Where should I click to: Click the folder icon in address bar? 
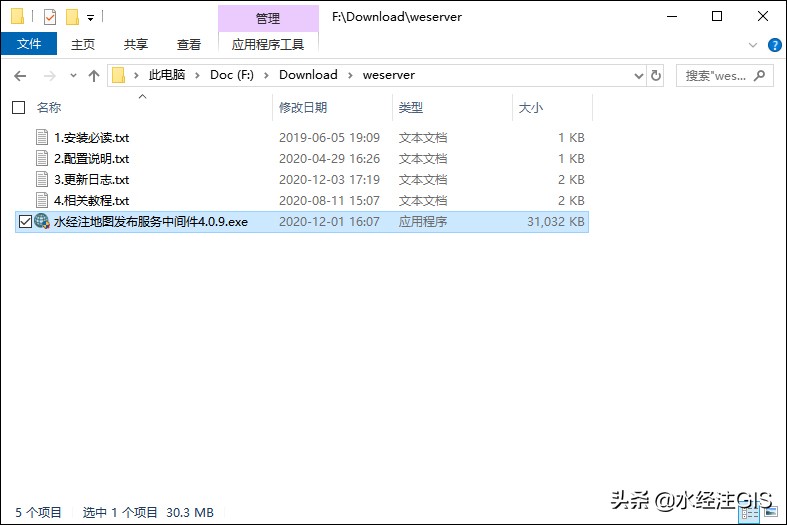tap(118, 75)
